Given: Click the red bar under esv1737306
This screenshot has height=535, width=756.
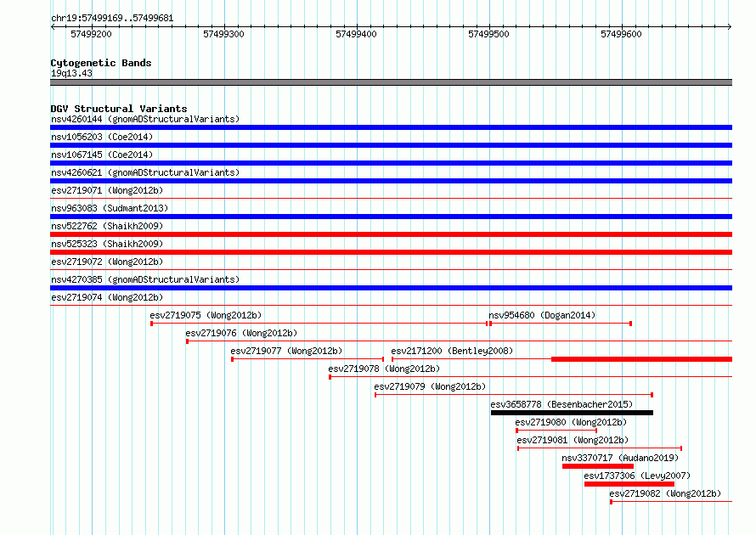Looking at the screenshot, I should (x=629, y=484).
